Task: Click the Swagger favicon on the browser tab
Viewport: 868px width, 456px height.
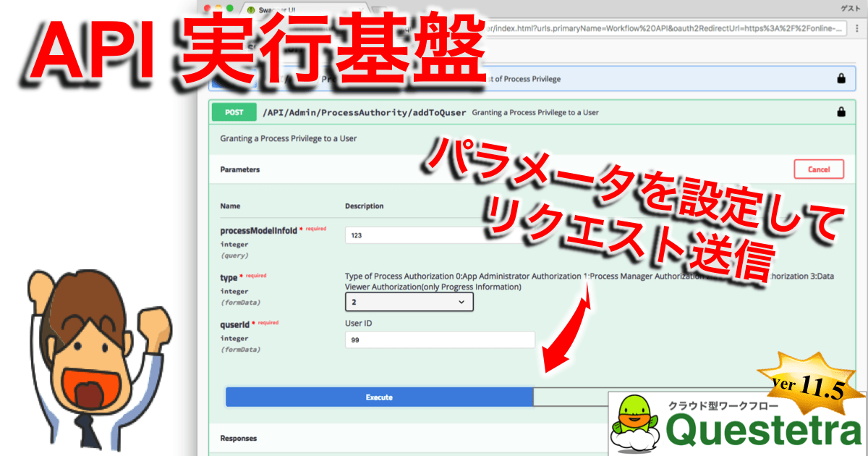Action: 251,9
